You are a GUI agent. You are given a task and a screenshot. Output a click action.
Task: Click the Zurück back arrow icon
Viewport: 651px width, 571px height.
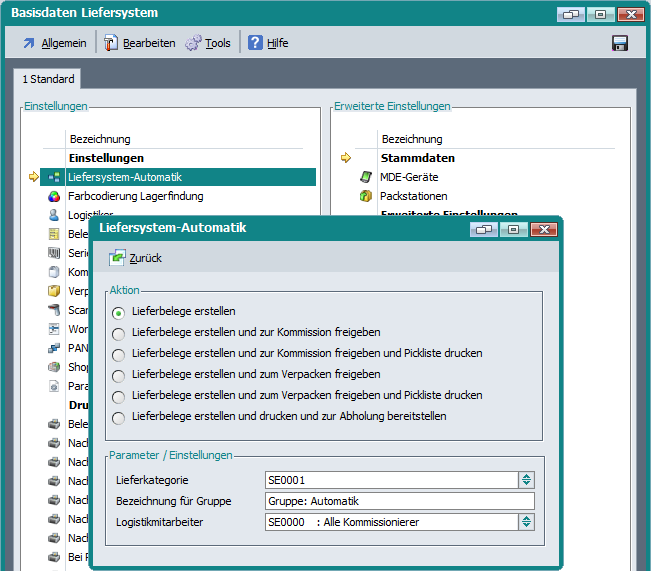click(x=118, y=258)
